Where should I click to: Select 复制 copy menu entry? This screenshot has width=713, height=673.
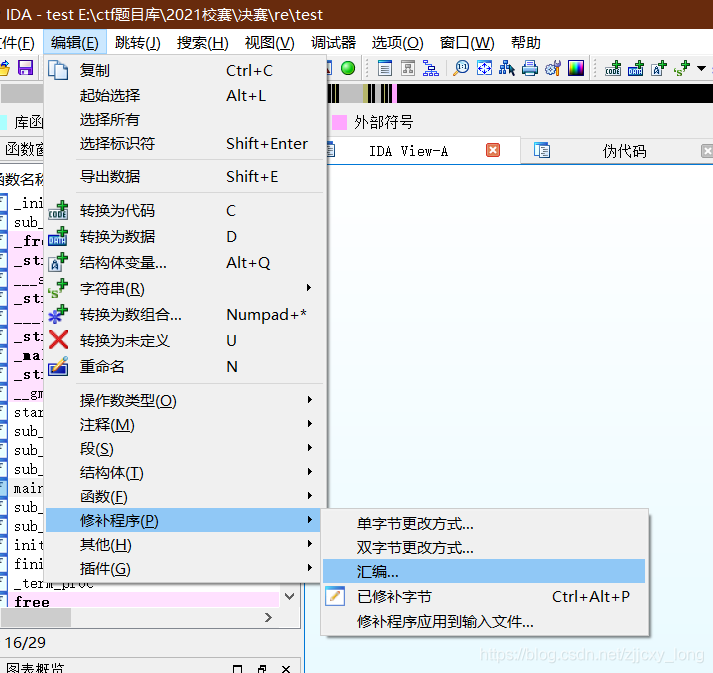coord(186,70)
